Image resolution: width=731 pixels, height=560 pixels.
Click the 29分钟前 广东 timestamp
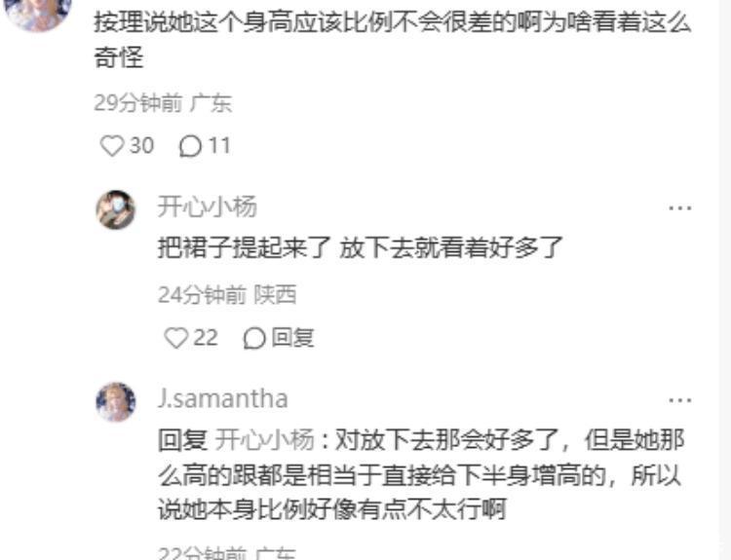click(x=163, y=102)
